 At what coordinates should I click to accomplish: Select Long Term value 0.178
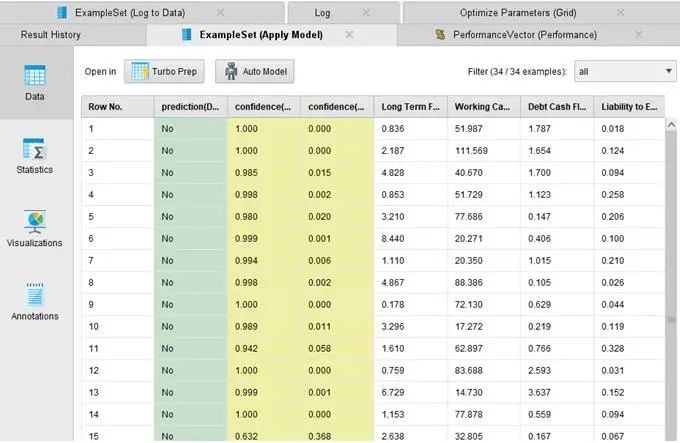pyautogui.click(x=393, y=304)
